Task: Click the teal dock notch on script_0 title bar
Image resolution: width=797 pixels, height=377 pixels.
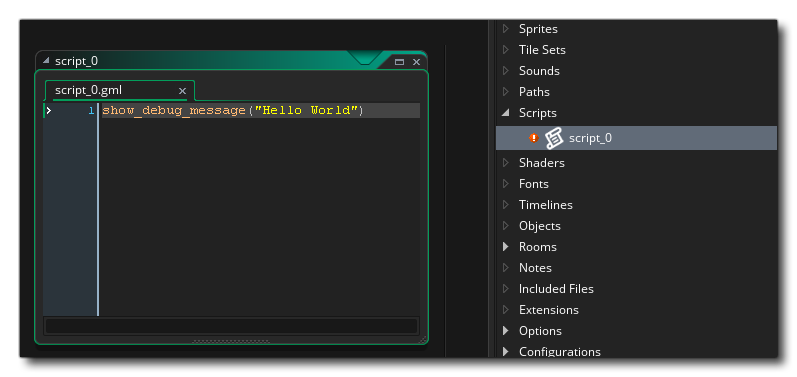Action: tap(364, 57)
